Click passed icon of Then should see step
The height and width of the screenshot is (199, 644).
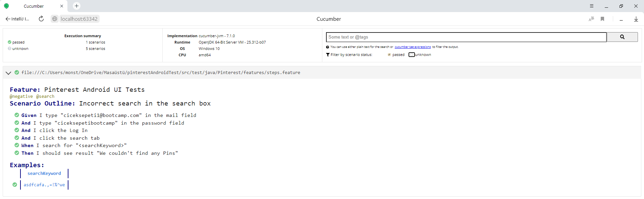(17, 153)
